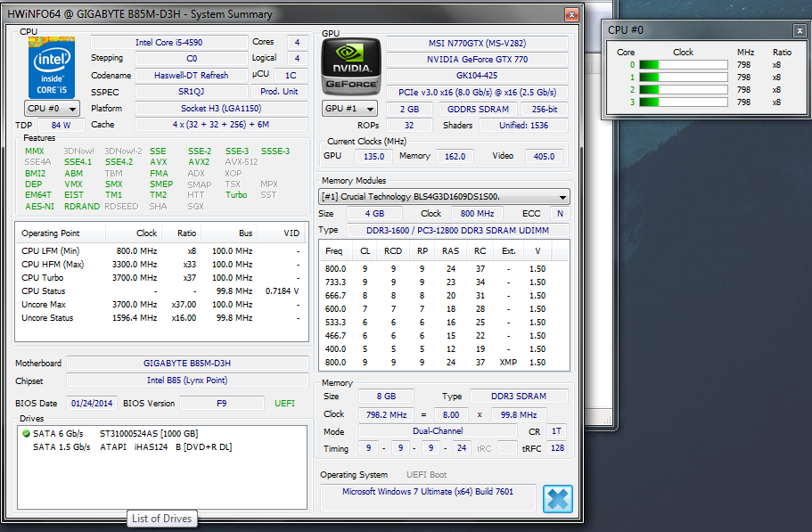Click the BIOS date 01/24/2014 field
The height and width of the screenshot is (532, 812).
[x=92, y=404]
